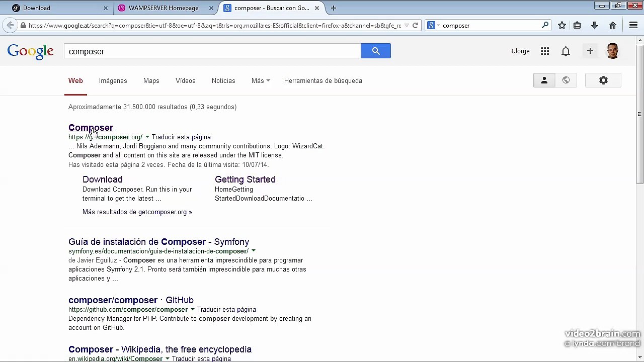Open the Firefox hamburger menu
Viewport: 644px width, 362px height.
(x=633, y=25)
